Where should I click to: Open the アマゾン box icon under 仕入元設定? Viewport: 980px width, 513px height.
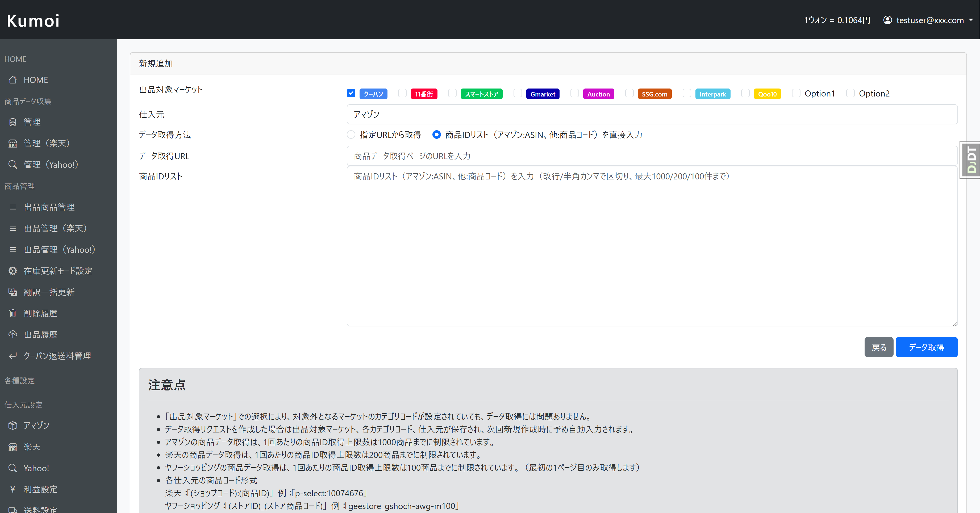tap(13, 425)
